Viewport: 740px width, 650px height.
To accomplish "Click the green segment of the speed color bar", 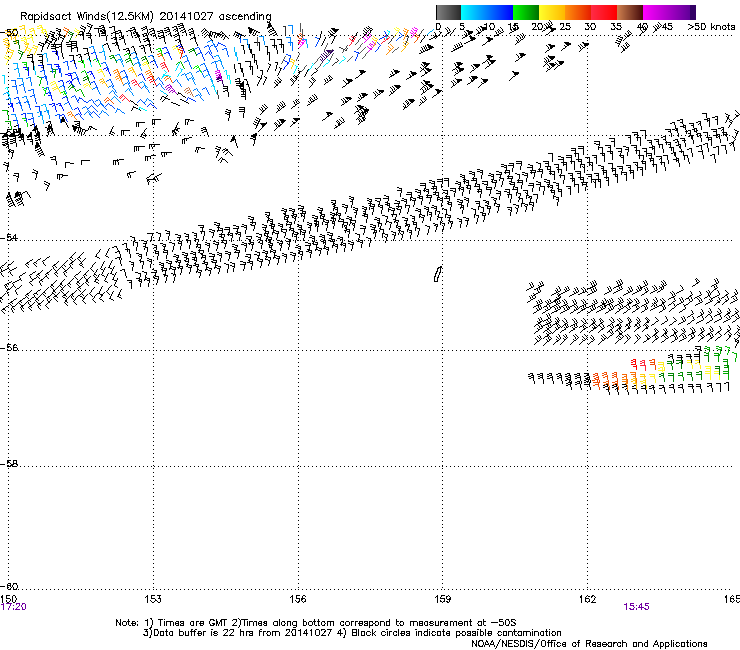I will click(x=526, y=12).
